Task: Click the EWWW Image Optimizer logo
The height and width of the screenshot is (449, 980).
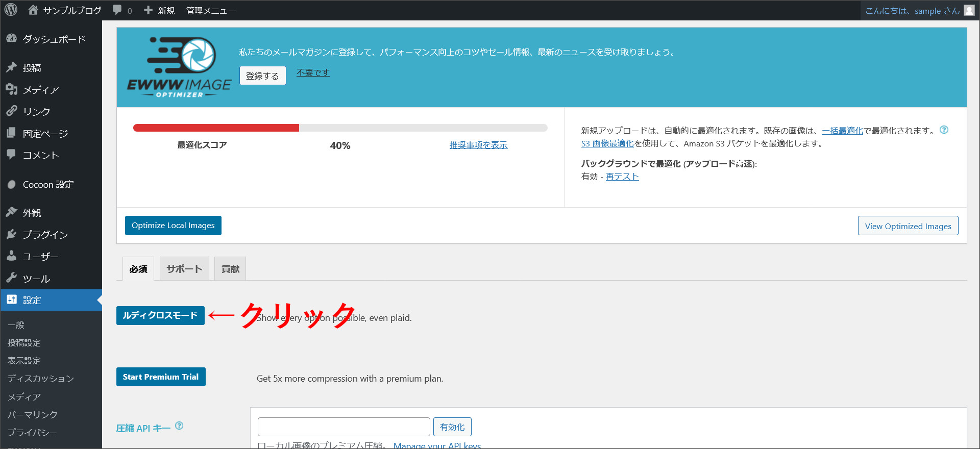Action: click(179, 67)
